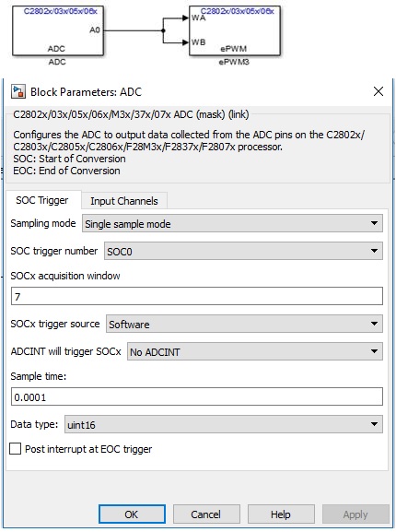Close the Block Parameters dialog

click(x=379, y=91)
